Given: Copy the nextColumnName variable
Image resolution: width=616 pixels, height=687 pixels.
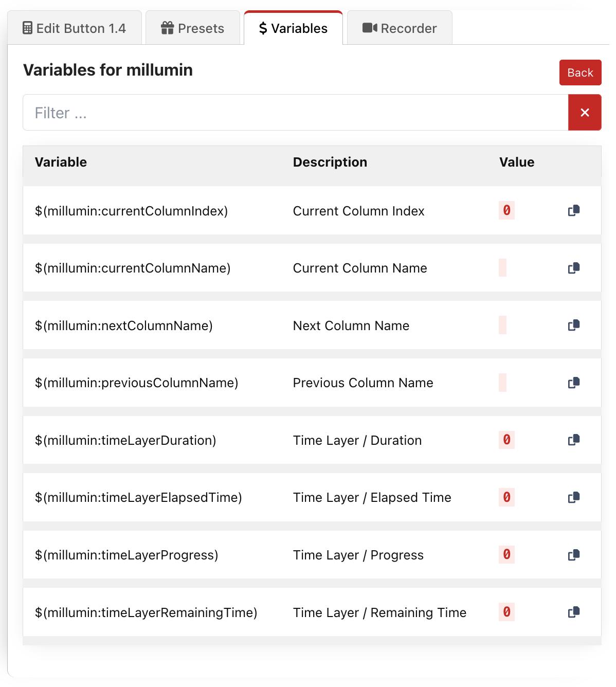Looking at the screenshot, I should click(x=574, y=325).
